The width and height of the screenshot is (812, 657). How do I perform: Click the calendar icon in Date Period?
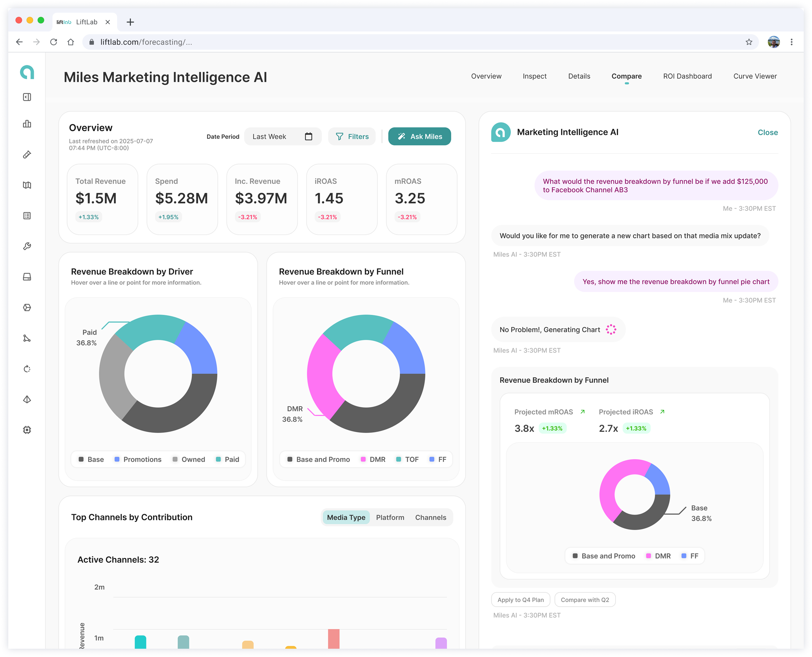click(309, 137)
